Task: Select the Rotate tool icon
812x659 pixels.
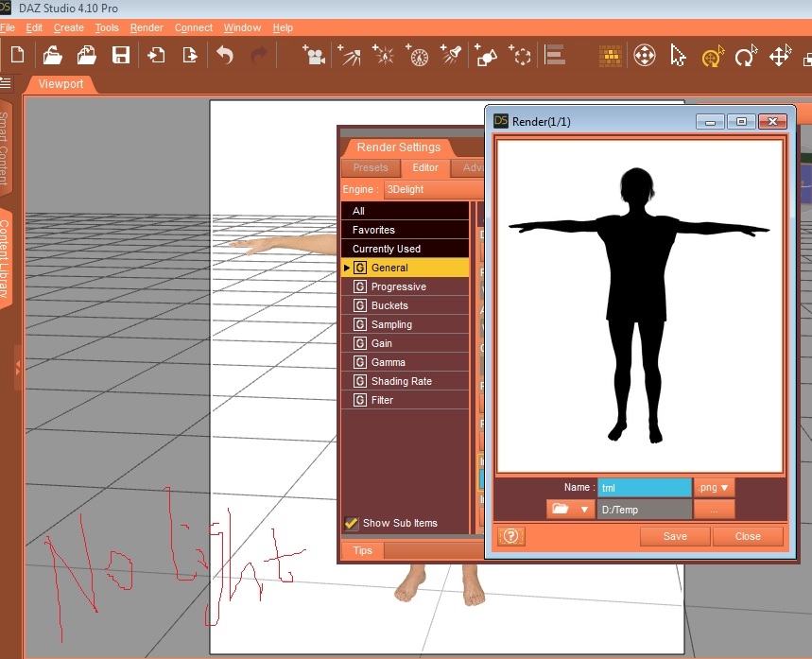Action: point(746,57)
